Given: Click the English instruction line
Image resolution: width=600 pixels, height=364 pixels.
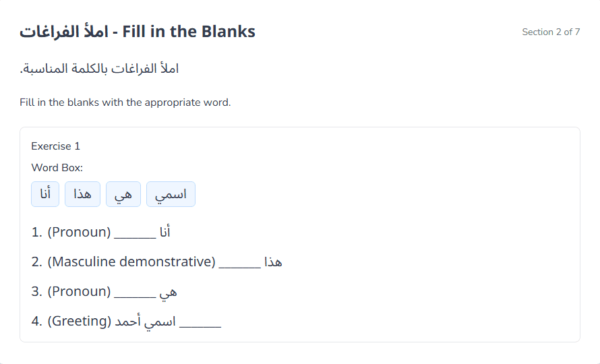Looking at the screenshot, I should pos(125,102).
